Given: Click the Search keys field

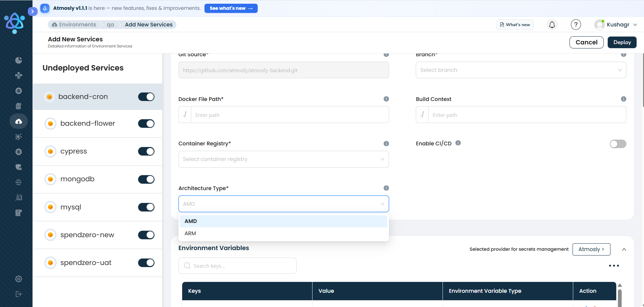Looking at the screenshot, I should click(x=237, y=266).
